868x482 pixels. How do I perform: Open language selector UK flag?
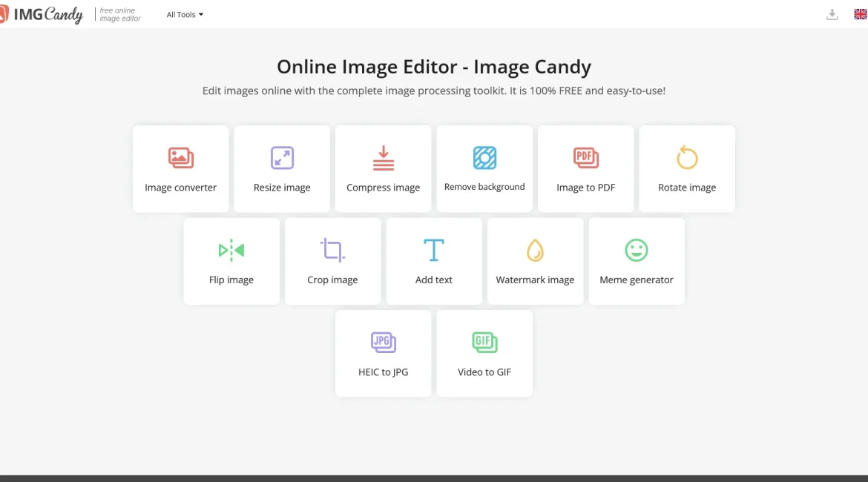click(861, 14)
